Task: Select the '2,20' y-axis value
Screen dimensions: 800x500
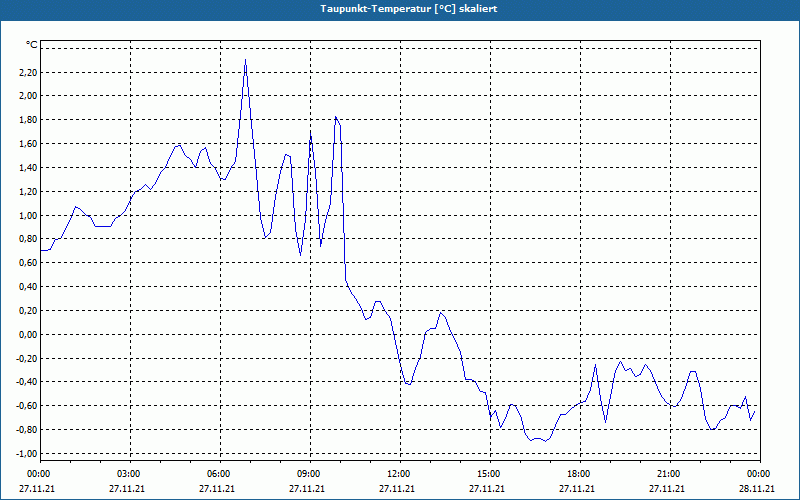Action: click(x=27, y=72)
